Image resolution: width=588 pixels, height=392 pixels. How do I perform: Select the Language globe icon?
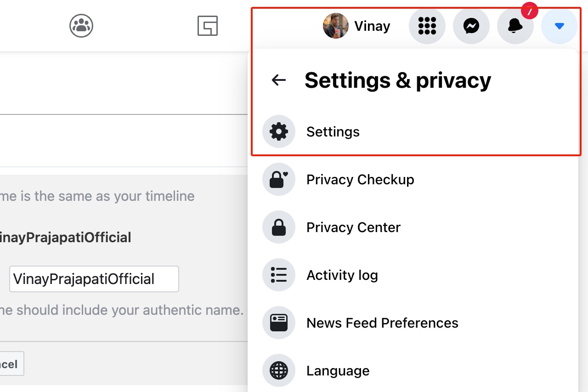tap(279, 370)
